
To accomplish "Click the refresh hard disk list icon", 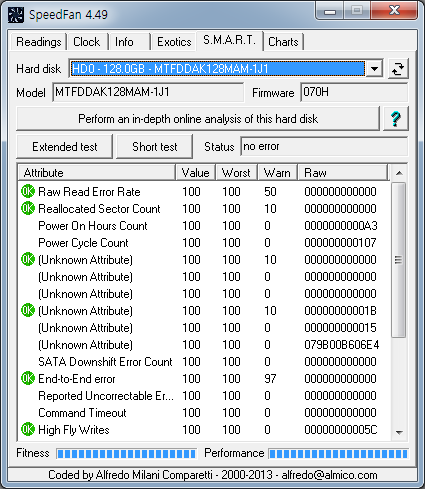I will (x=398, y=69).
